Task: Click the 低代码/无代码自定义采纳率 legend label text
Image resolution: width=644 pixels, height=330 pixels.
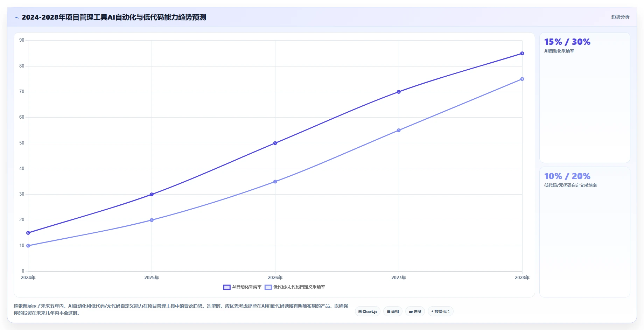Action: pos(299,287)
